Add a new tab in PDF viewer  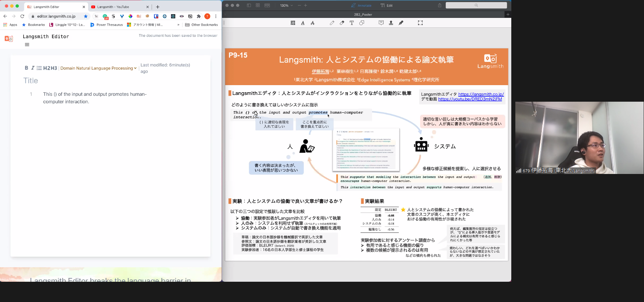(x=508, y=15)
